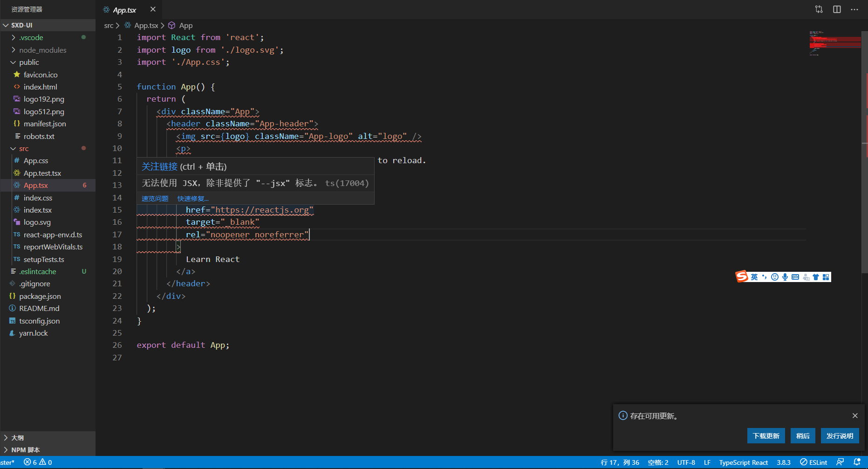Open manifest.json file
Image resolution: width=868 pixels, height=469 pixels.
pyautogui.click(x=48, y=124)
